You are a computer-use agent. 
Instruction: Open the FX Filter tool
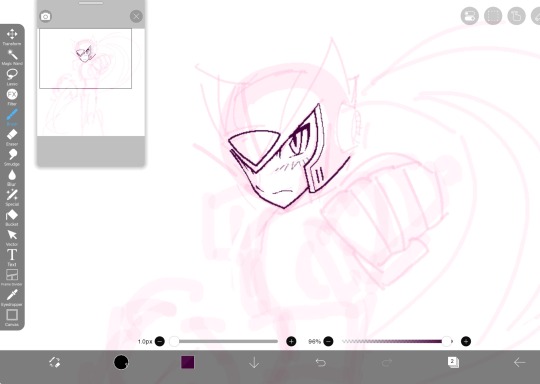[x=12, y=97]
